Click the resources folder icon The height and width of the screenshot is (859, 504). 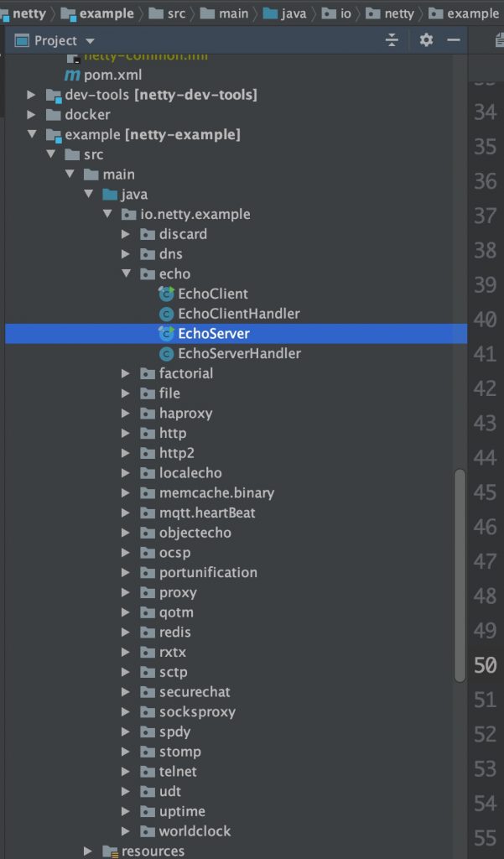[109, 851]
